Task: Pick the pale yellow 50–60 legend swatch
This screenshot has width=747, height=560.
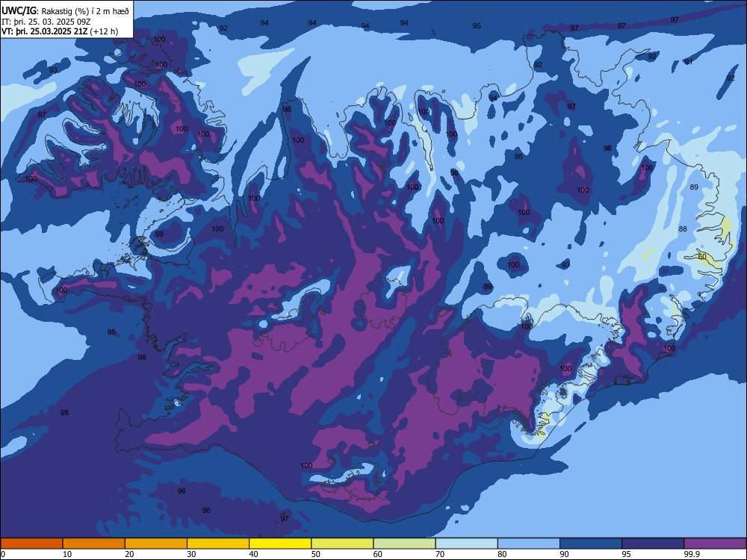Action: tap(342, 544)
